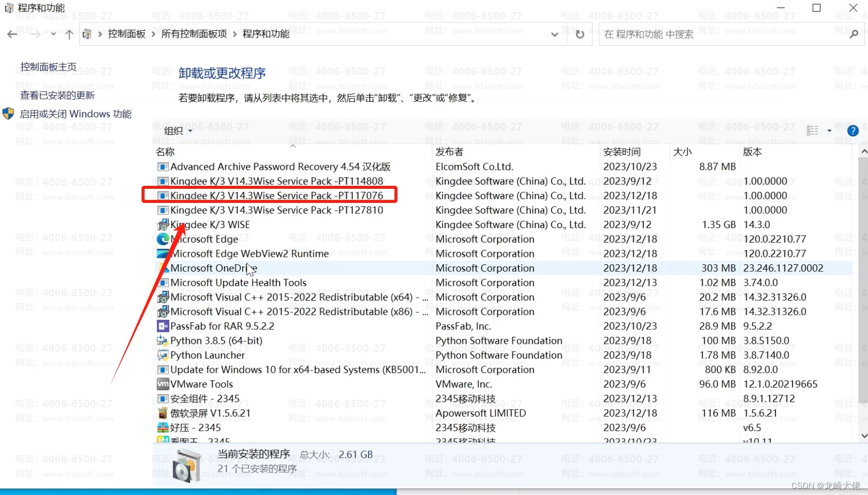Click the 1.35 GB size cell
The image size is (868, 495).
point(719,225)
